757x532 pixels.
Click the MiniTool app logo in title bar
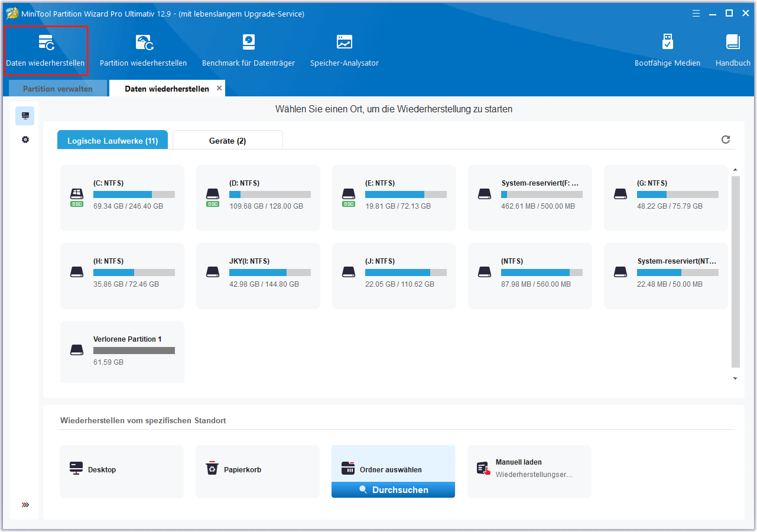[x=12, y=13]
